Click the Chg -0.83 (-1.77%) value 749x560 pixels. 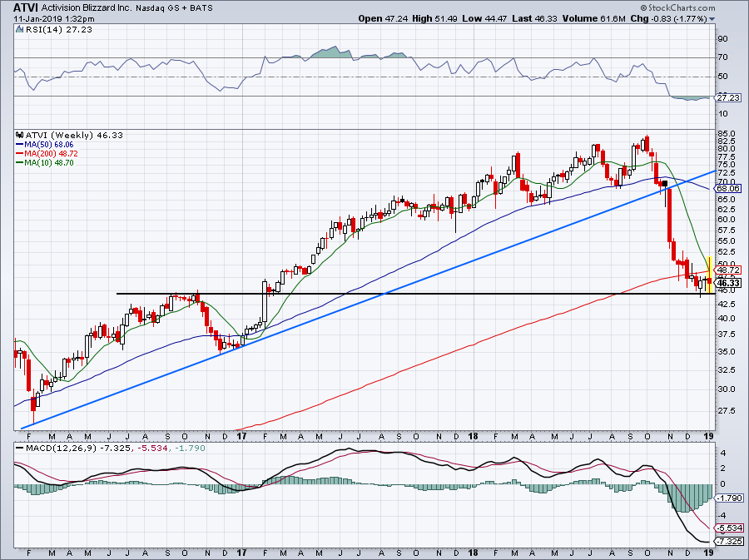tap(669, 18)
